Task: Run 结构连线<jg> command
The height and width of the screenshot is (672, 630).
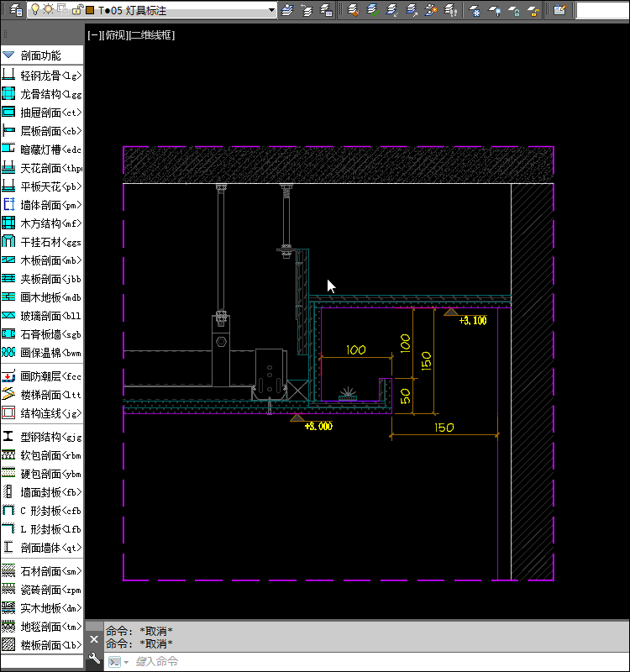Action: (x=42, y=413)
